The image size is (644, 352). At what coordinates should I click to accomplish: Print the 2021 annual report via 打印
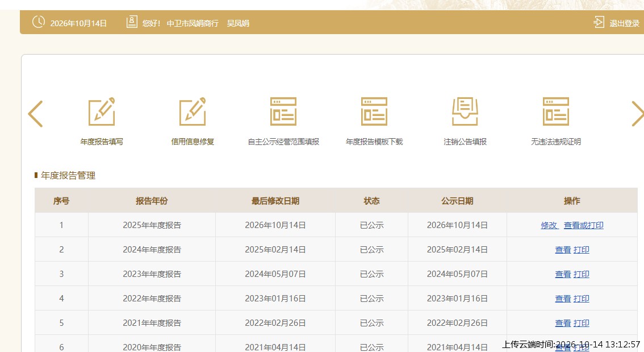(581, 323)
